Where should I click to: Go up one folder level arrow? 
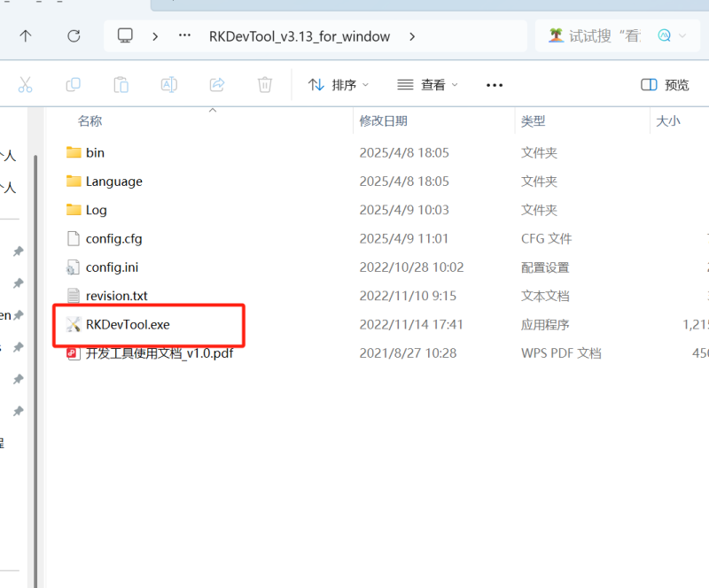[x=26, y=36]
